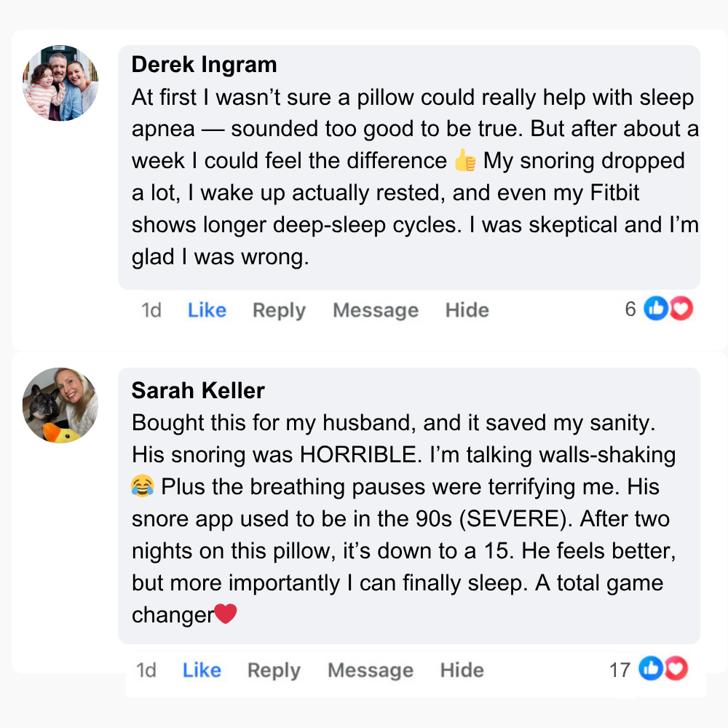The height and width of the screenshot is (728, 728).
Task: Click heart reaction icon on Derek's comment
Action: click(x=681, y=309)
